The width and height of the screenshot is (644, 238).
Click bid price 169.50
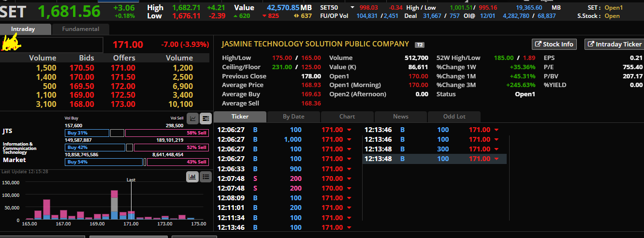[x=82, y=86]
